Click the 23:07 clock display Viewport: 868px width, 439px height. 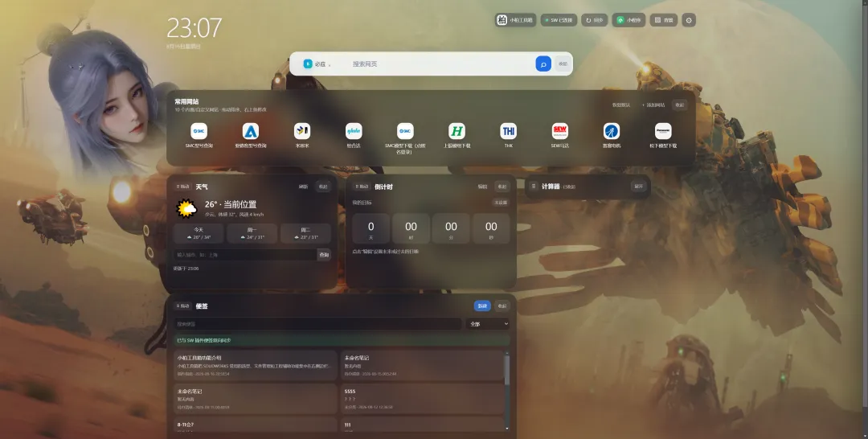tap(194, 27)
